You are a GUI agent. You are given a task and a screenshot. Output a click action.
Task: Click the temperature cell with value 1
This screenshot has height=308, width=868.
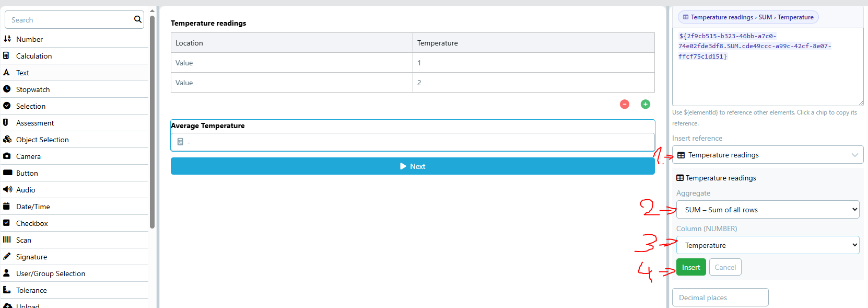pos(534,63)
